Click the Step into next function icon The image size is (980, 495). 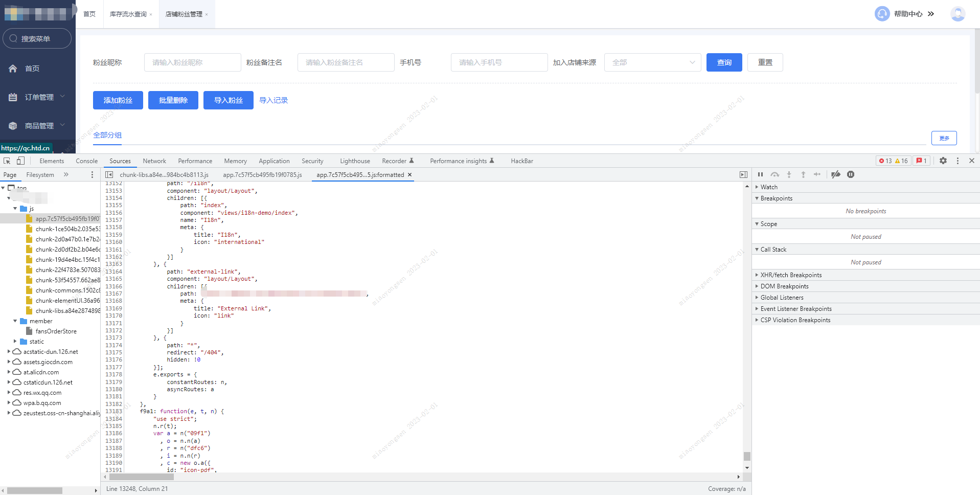pyautogui.click(x=789, y=174)
